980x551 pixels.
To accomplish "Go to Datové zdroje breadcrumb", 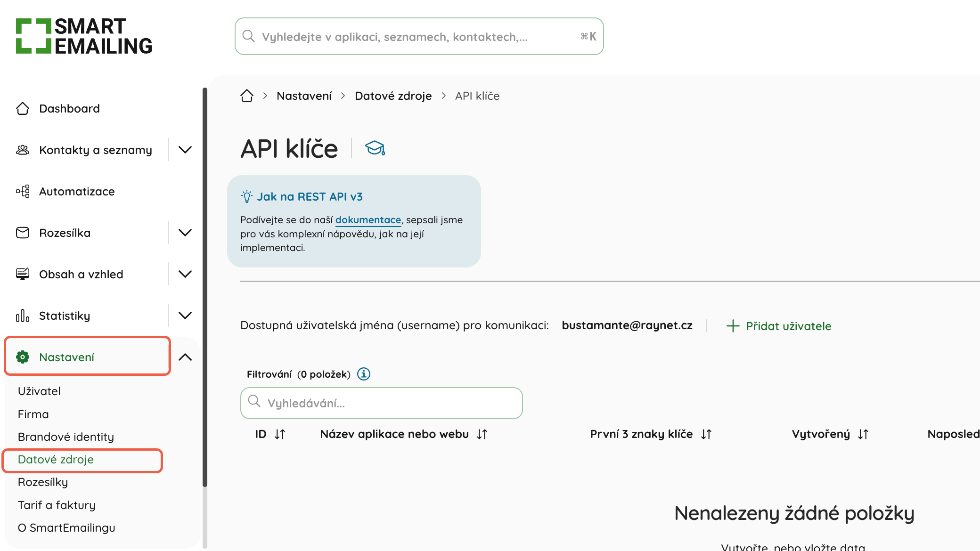I will tap(393, 96).
